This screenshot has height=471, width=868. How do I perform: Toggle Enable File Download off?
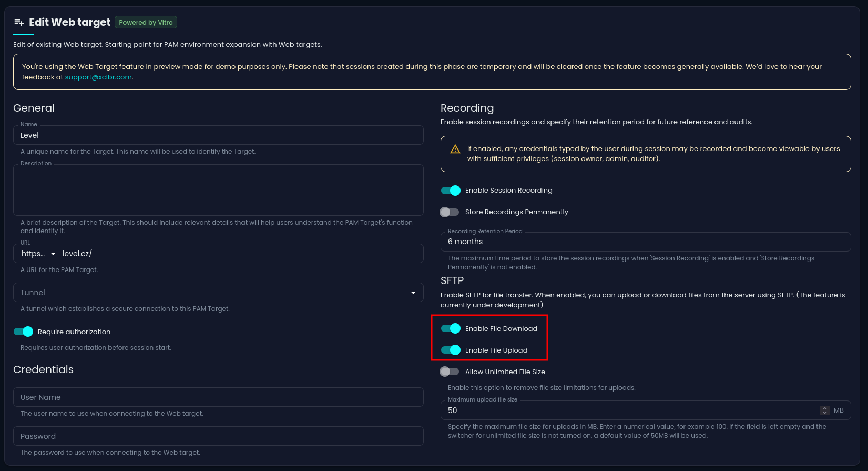coord(451,329)
